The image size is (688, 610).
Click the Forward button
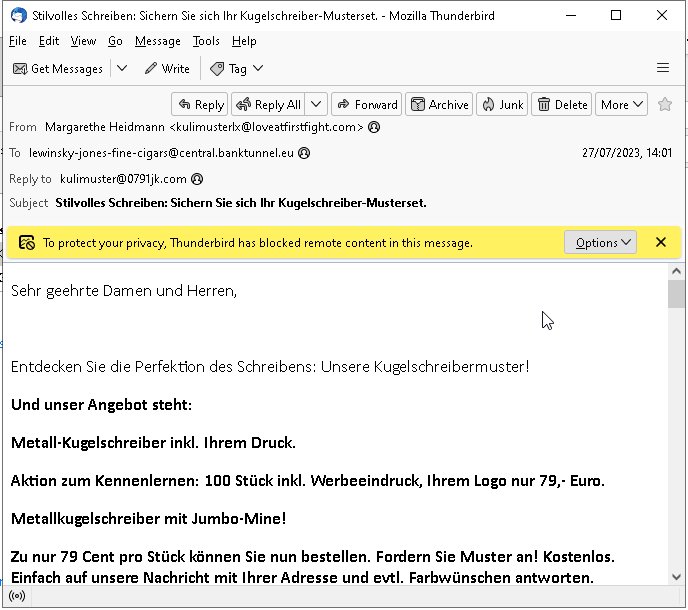click(x=366, y=104)
